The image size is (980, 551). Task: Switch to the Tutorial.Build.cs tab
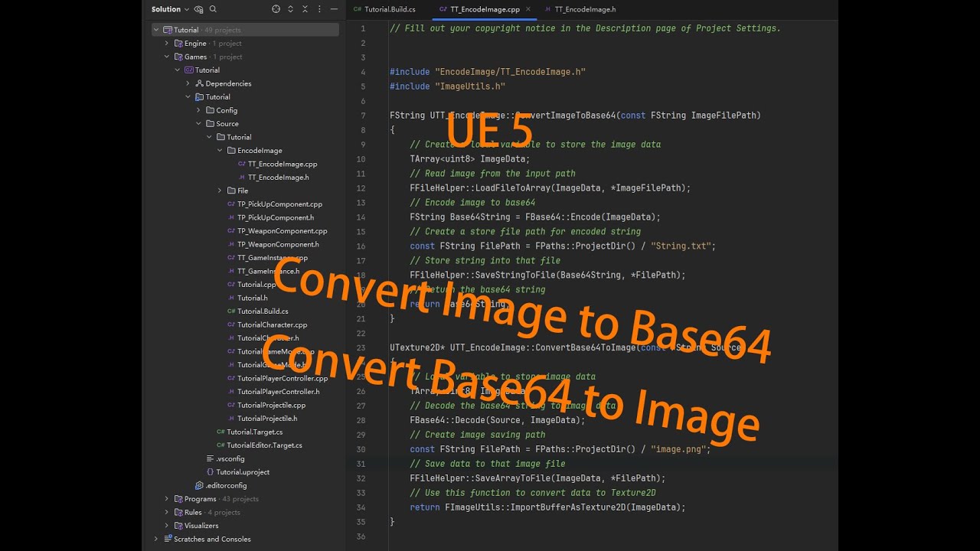coord(384,9)
